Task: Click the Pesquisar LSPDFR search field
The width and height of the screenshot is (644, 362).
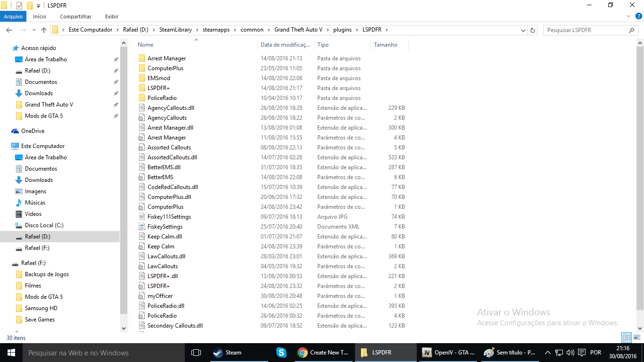Action: point(591,30)
